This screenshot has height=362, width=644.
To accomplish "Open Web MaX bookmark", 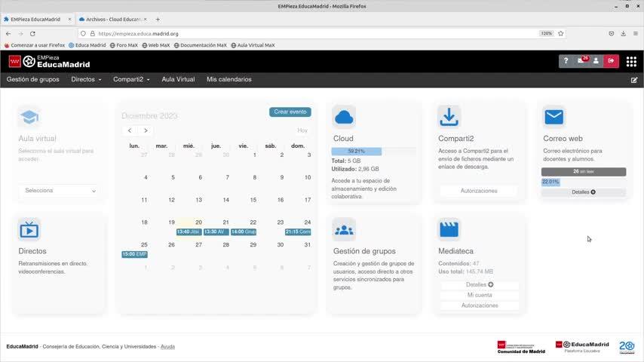I will click(155, 45).
